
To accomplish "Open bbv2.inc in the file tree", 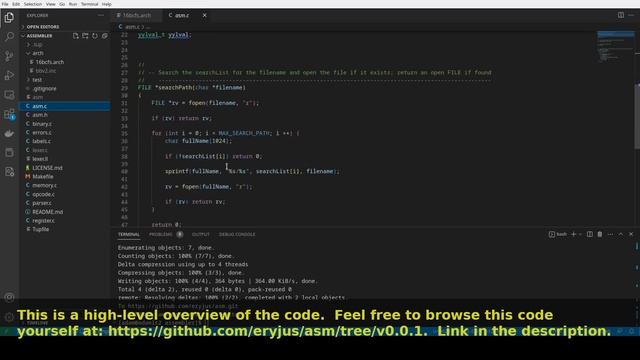I will pyautogui.click(x=46, y=71).
